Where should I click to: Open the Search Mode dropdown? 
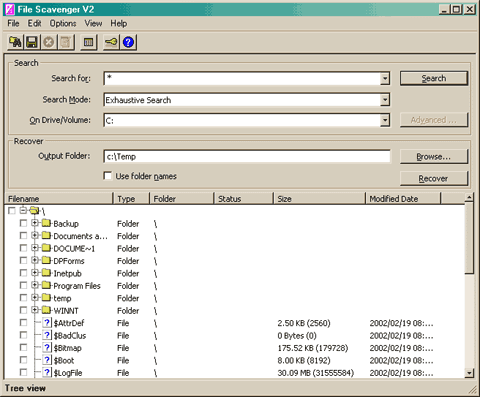385,99
